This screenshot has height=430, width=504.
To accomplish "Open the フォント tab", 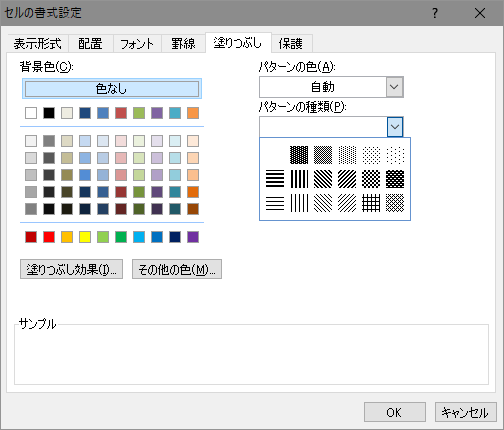I will [137, 44].
